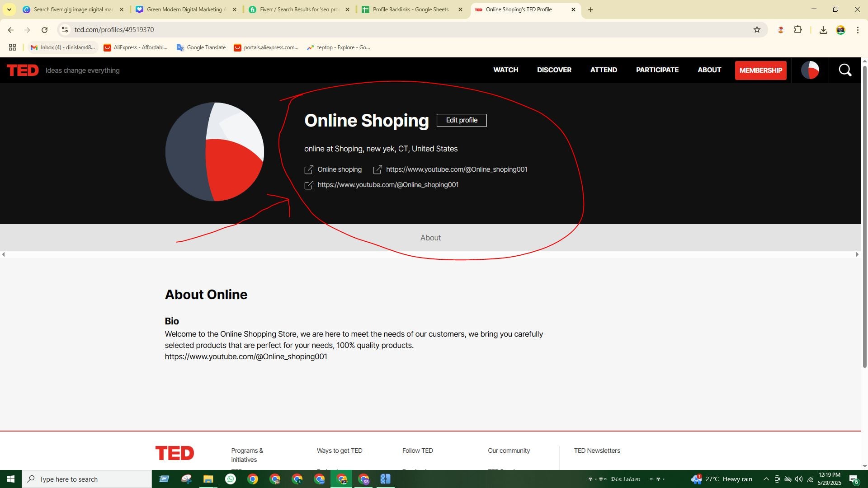The image size is (868, 488).
Task: Click the taskbar search box
Action: tap(87, 479)
